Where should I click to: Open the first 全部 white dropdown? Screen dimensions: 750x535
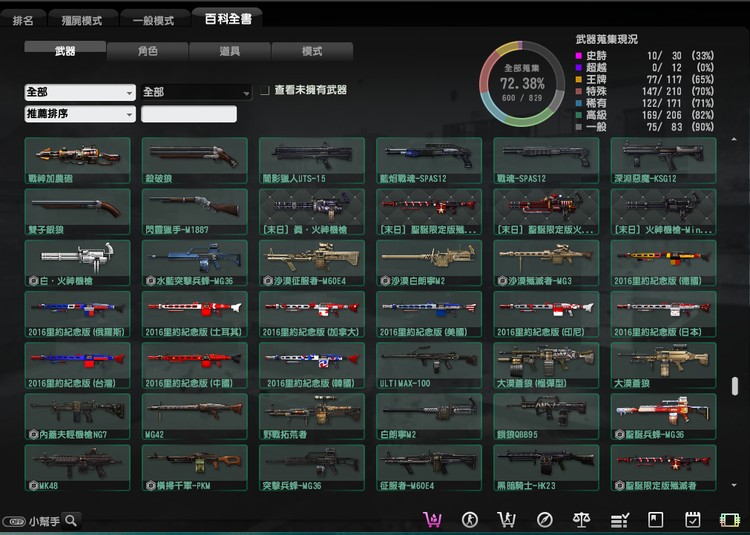80,92
